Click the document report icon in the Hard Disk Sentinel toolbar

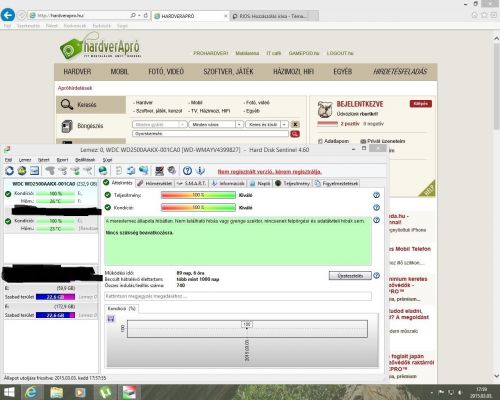119,171
